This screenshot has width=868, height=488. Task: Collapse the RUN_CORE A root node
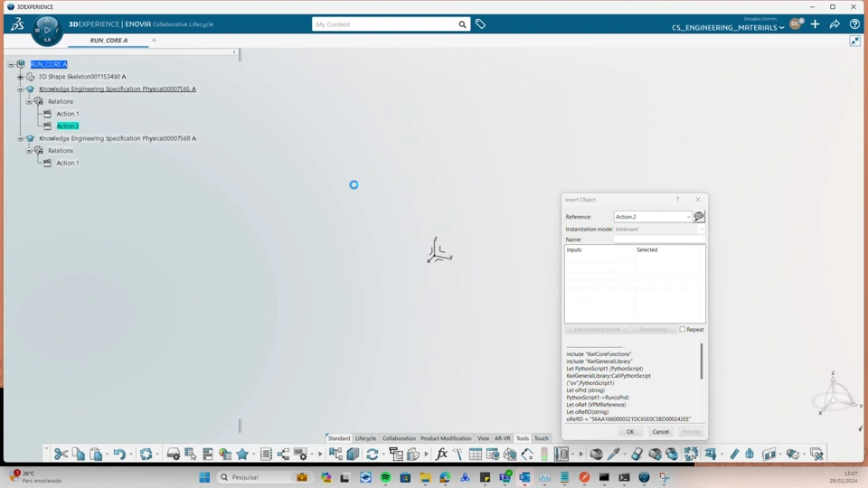(x=11, y=64)
